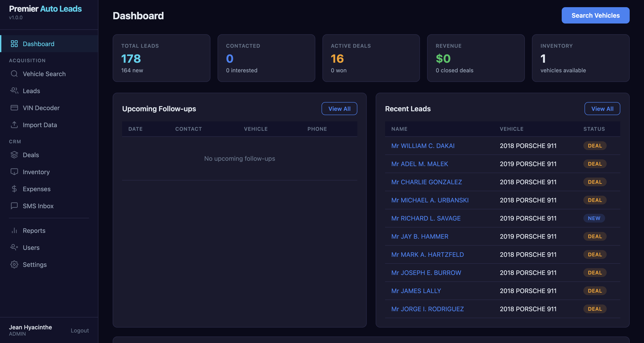
Task: Open lead Mr JAY B. HAMMER
Action: (420, 236)
